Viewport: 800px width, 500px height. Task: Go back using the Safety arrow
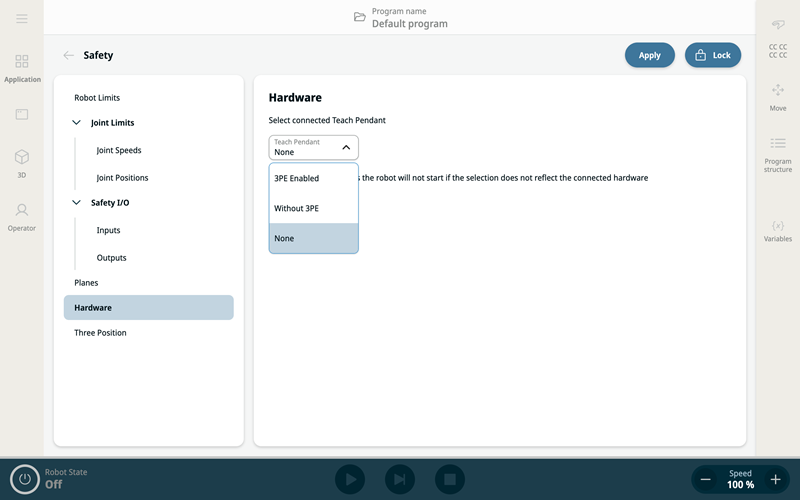coord(68,55)
